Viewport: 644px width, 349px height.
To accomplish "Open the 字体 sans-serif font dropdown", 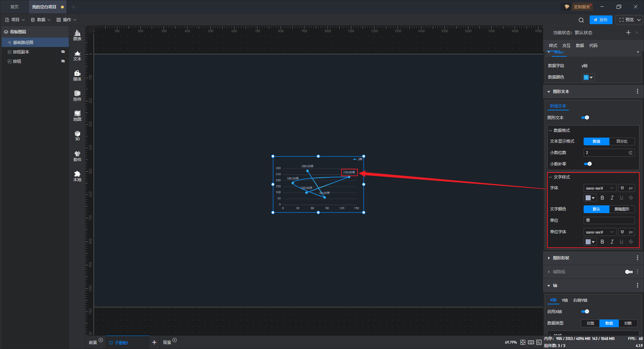I will click(x=600, y=188).
